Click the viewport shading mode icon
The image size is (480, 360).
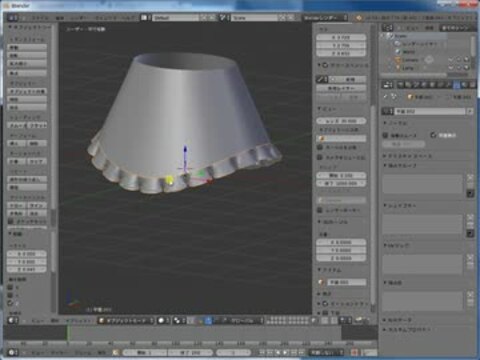[x=163, y=320]
